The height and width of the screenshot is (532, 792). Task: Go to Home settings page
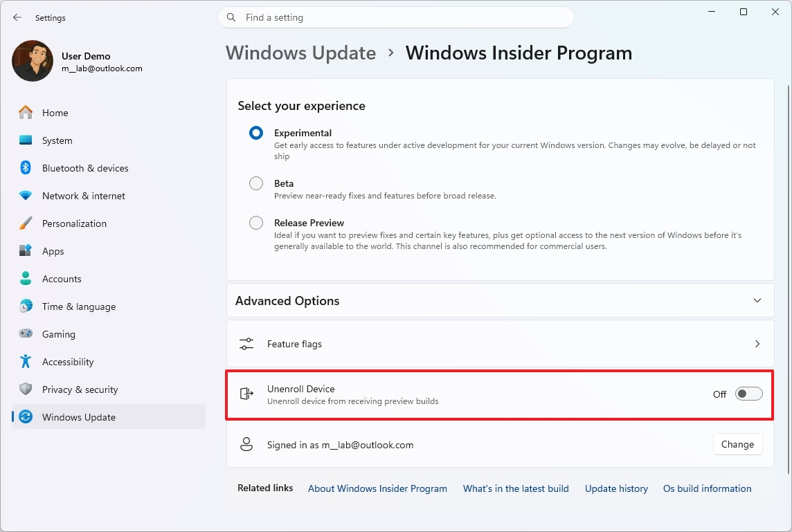pos(55,113)
